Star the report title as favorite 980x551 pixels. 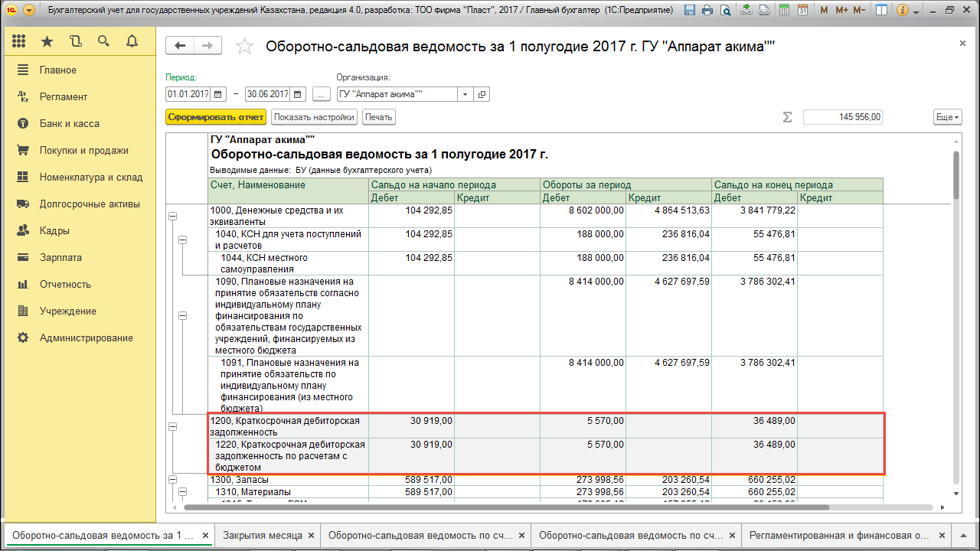245,47
